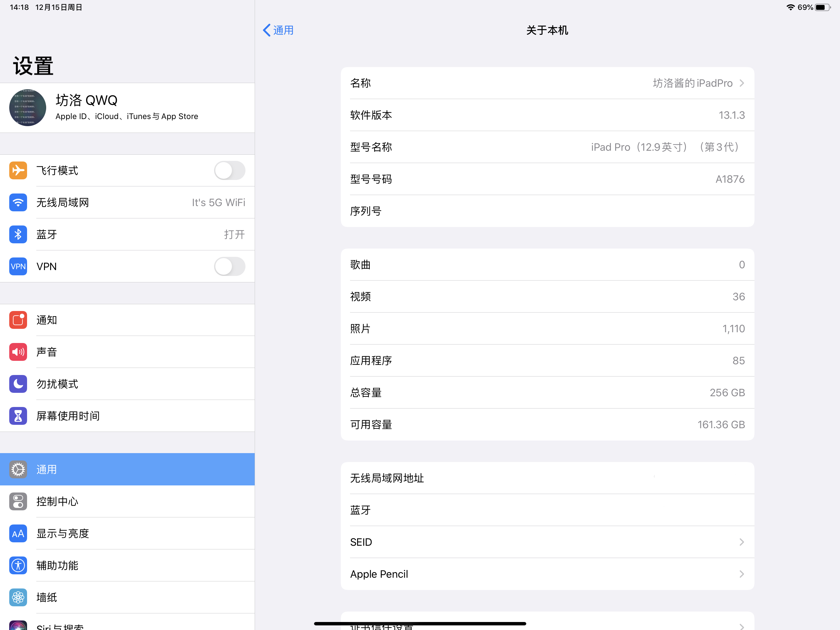Turn on the VPN switch
840x630 pixels.
(229, 267)
